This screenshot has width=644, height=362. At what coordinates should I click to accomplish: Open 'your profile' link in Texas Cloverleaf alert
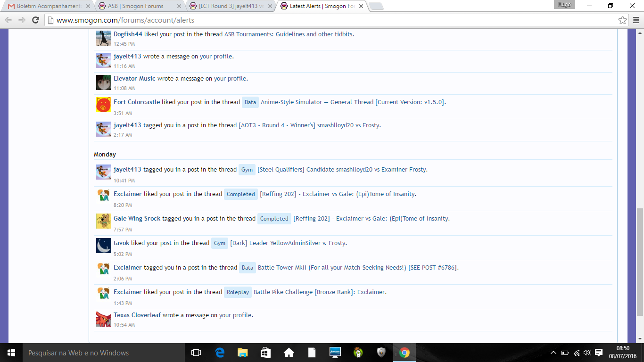[235, 315]
